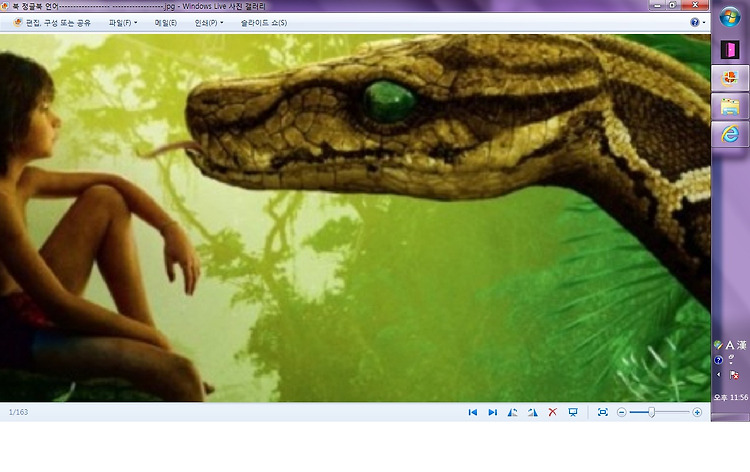The width and height of the screenshot is (750, 472).
Task: Minimize the Photo Gallery window
Action: click(657, 5)
